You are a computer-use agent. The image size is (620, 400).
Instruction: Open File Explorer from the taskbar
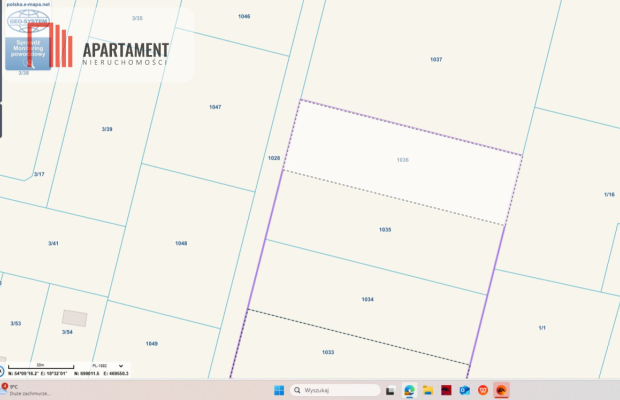(427, 390)
